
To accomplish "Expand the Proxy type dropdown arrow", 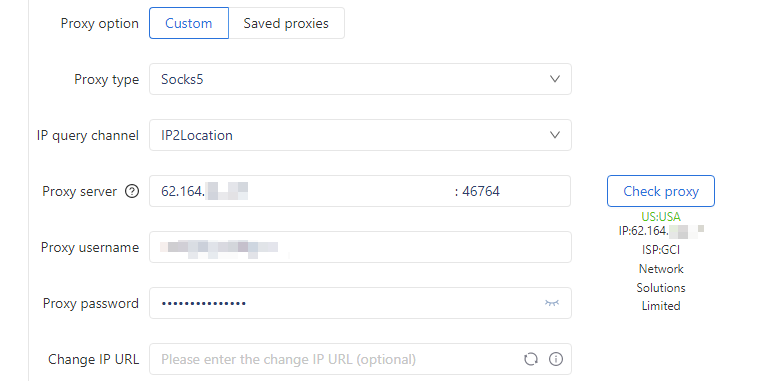I will coord(555,79).
